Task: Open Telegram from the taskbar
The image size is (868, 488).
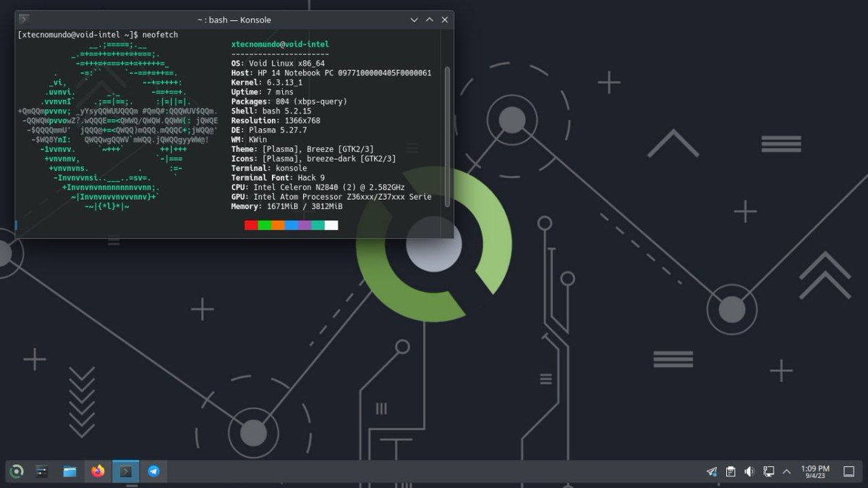Action: (153, 471)
